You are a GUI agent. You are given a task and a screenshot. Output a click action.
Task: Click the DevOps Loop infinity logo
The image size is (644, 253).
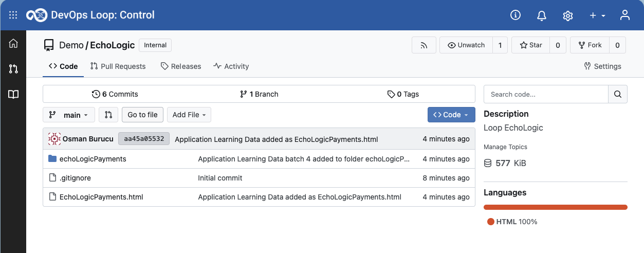pos(37,15)
